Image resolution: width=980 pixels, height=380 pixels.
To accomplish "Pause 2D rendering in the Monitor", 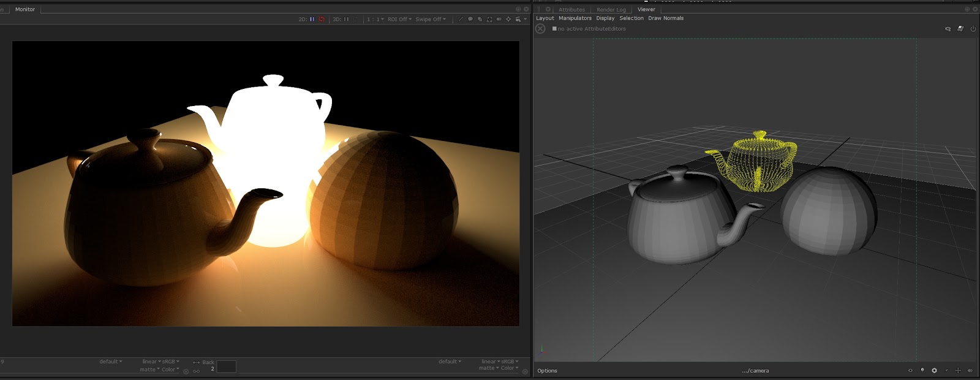I will 312,20.
